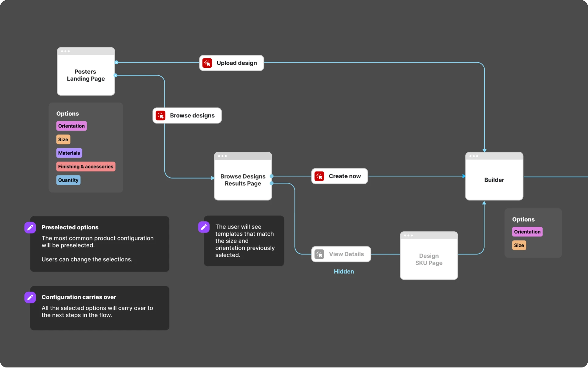This screenshot has height=368, width=588.
Task: Click the Orientation tag below the Builder node
Action: tap(527, 232)
